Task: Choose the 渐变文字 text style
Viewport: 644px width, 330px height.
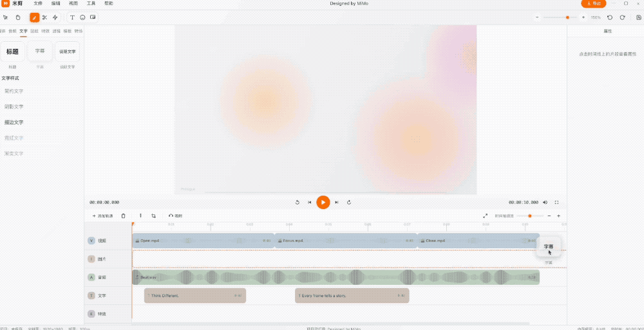Action: (14, 154)
